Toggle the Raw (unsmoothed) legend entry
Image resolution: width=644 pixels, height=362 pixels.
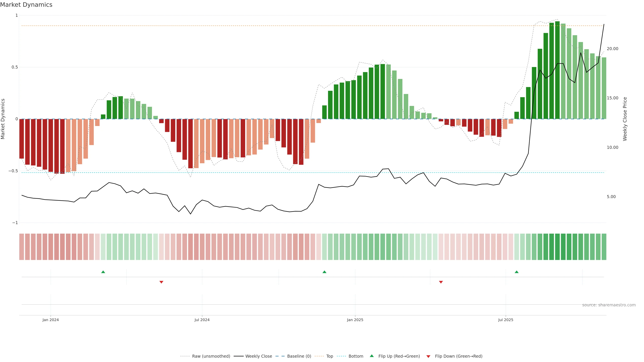[x=211, y=356]
